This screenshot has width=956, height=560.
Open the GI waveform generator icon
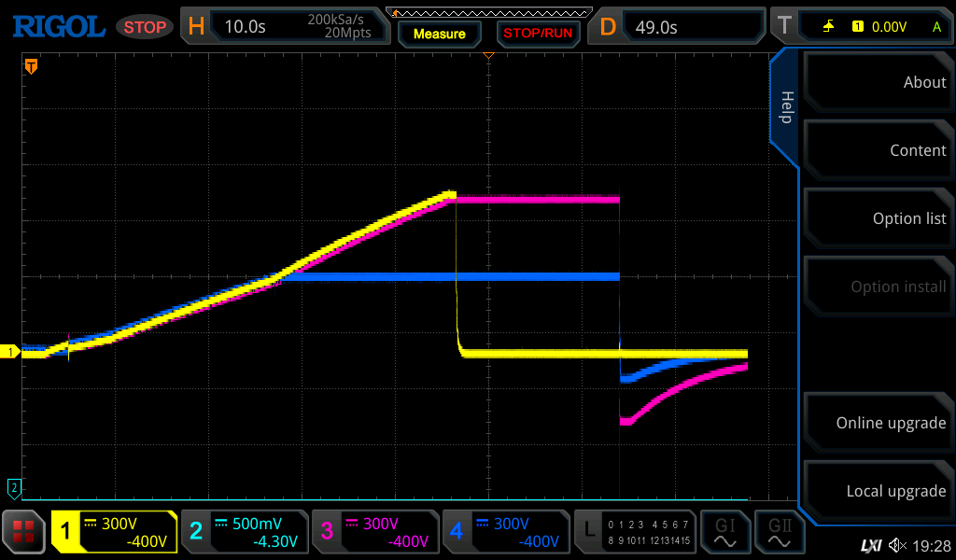(x=725, y=532)
